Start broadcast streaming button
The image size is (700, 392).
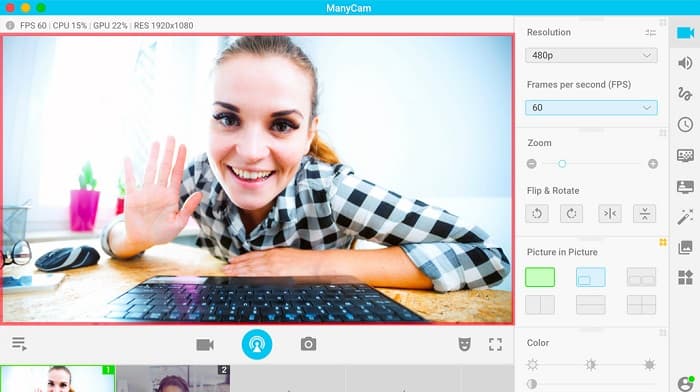click(x=257, y=344)
